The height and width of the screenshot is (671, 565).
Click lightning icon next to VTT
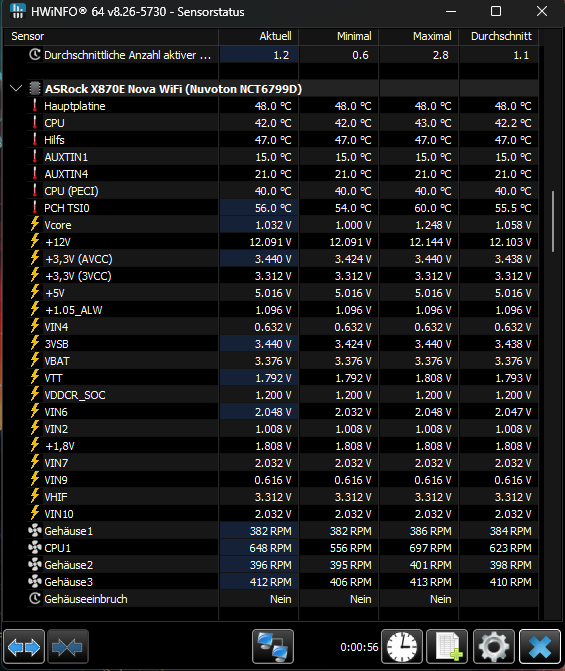(35, 377)
